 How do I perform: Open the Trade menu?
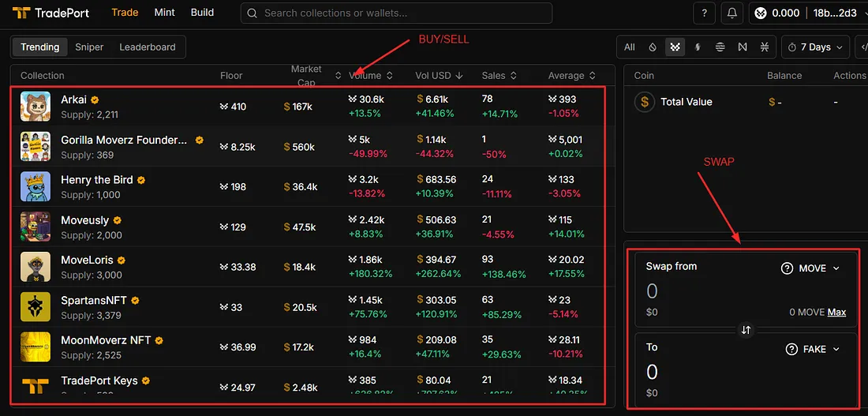125,12
